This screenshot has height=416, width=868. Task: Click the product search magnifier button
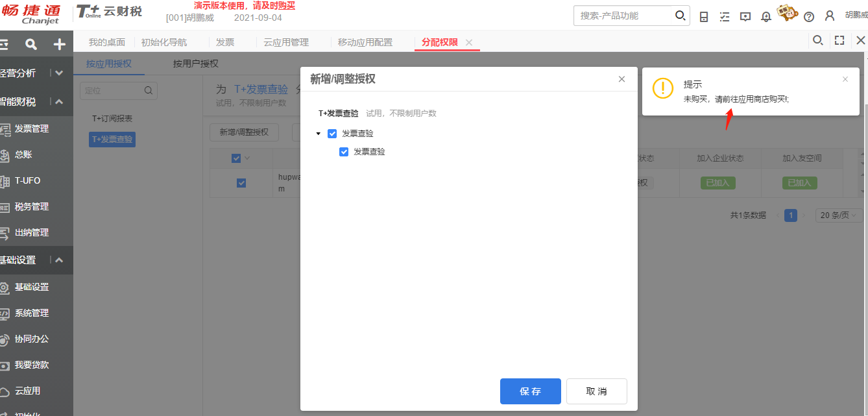pyautogui.click(x=680, y=16)
